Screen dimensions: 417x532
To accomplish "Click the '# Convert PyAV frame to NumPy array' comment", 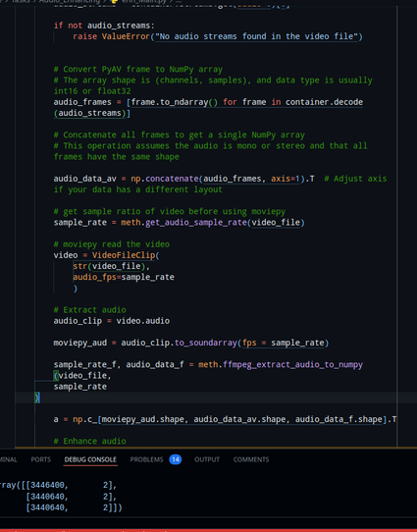I will tap(138, 70).
